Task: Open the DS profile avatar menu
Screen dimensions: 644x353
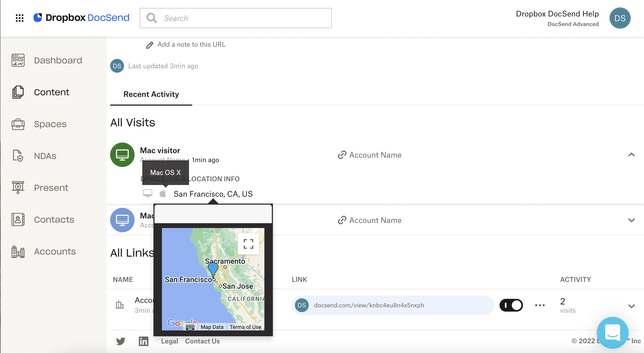Action: (620, 18)
